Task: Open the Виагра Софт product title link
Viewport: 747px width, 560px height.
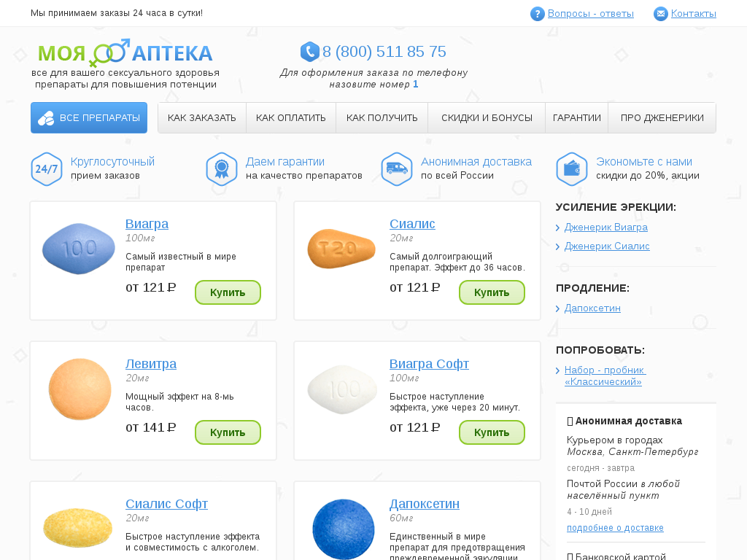Action: [429, 363]
